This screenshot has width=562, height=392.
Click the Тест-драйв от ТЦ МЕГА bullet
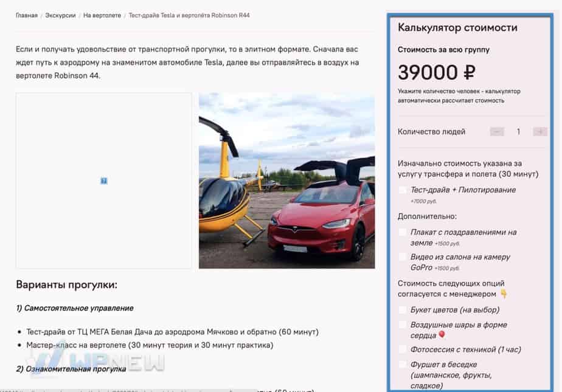coord(172,332)
